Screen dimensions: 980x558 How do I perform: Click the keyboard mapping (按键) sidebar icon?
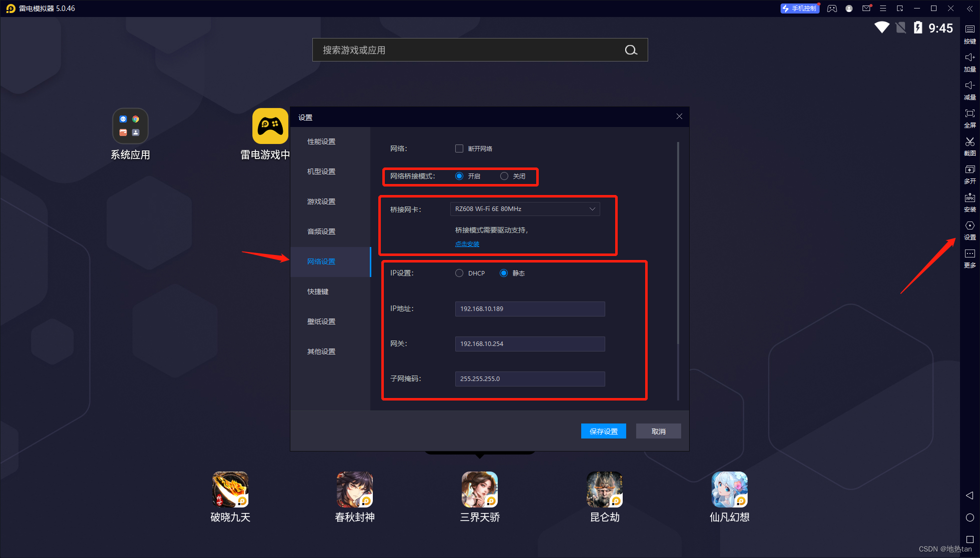tap(970, 33)
